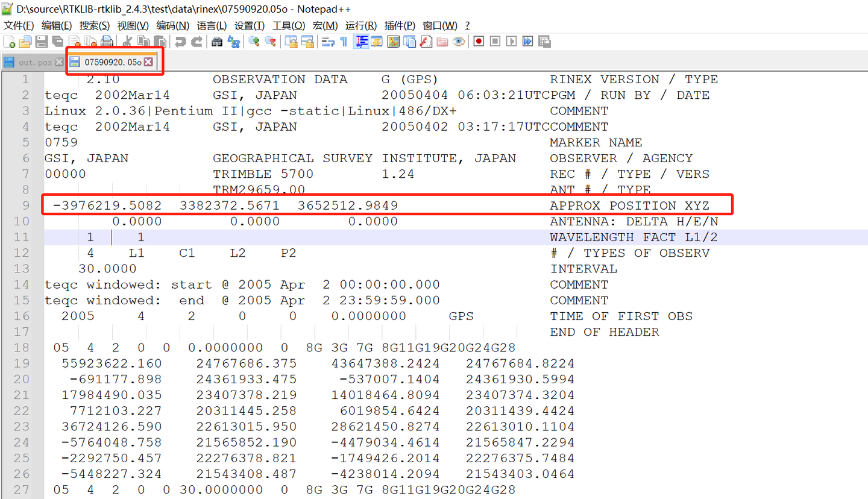Viewport: 868px width, 499px height.
Task: Toggle Show all characters pilcrow icon
Action: (x=344, y=42)
